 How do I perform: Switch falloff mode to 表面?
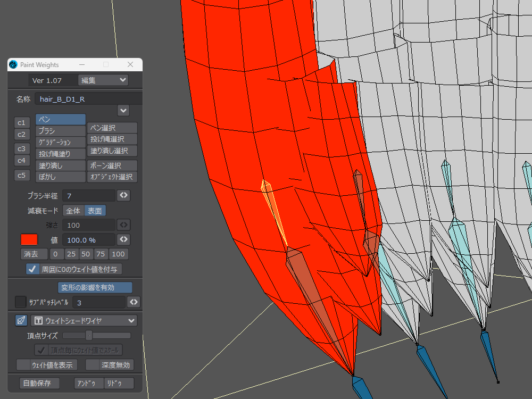click(x=95, y=211)
